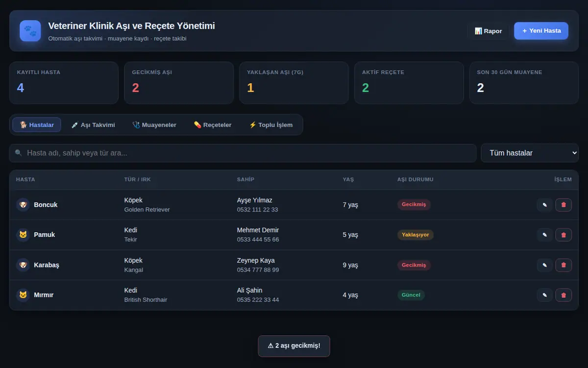Add a patient with Yeni Hasta

[x=541, y=31]
